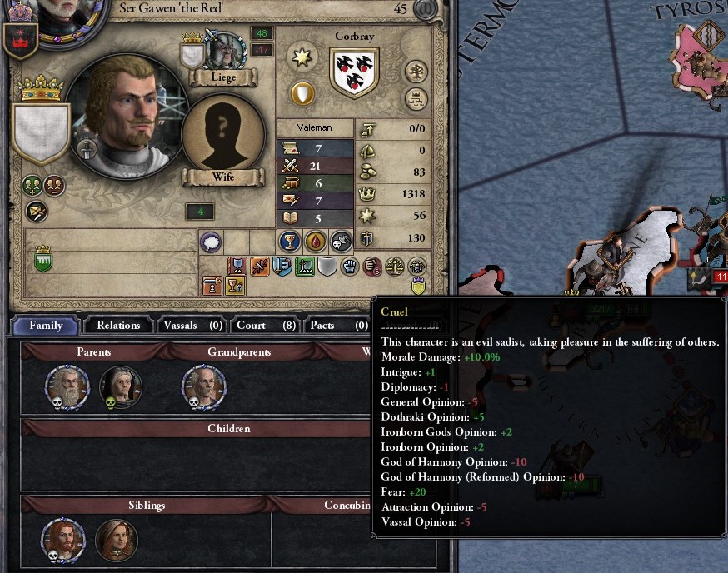728x573 pixels.
Task: Click the Corbray coat of arms
Action: point(354,73)
